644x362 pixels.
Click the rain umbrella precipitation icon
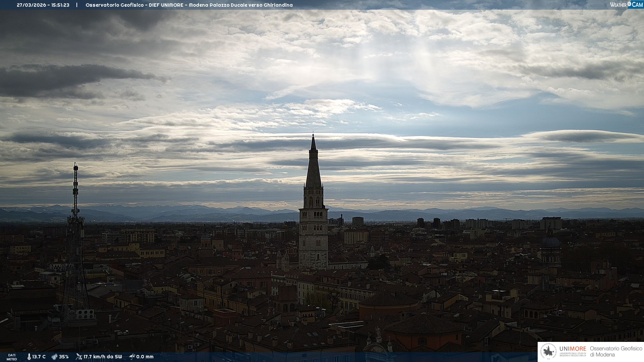click(132, 357)
